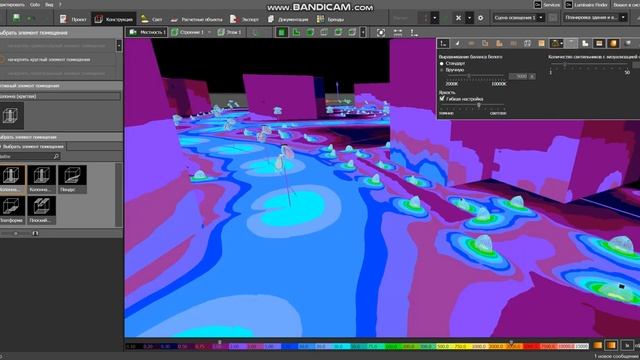The image size is (640, 360).
Task: Select the Платформа element thumbnail
Action: click(13, 210)
